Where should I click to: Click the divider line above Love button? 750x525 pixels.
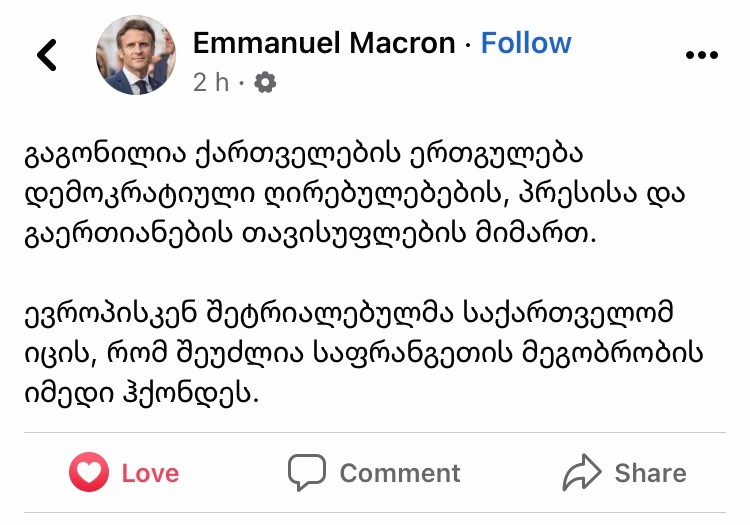coord(375,433)
